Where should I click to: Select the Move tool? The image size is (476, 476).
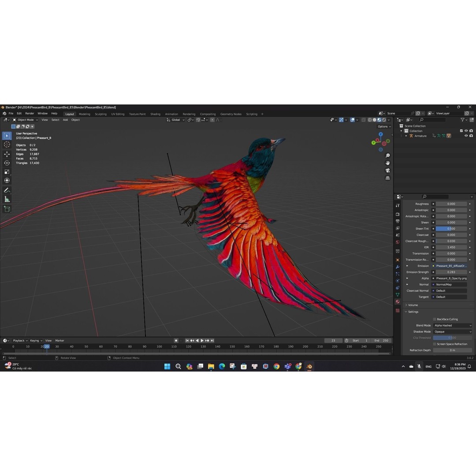(7, 154)
